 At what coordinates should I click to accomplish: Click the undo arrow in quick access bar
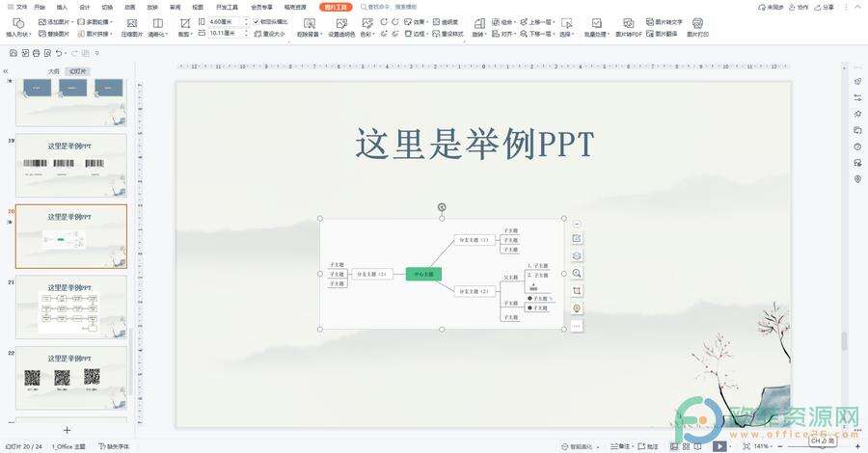tap(59, 53)
